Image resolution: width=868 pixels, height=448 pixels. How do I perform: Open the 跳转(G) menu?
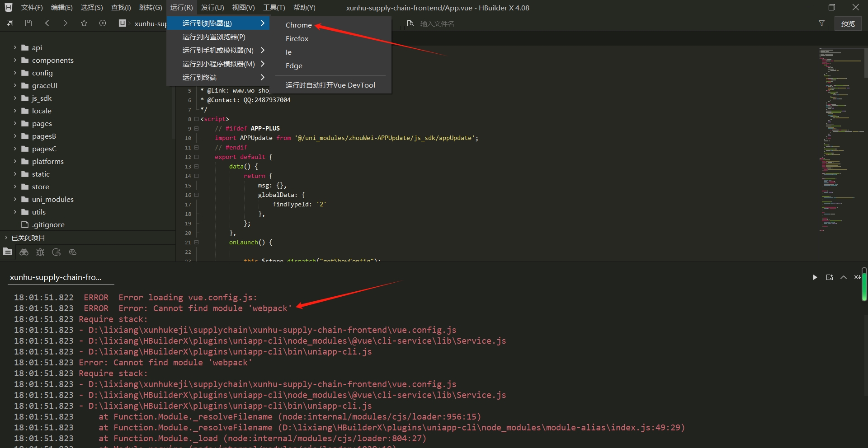point(151,8)
